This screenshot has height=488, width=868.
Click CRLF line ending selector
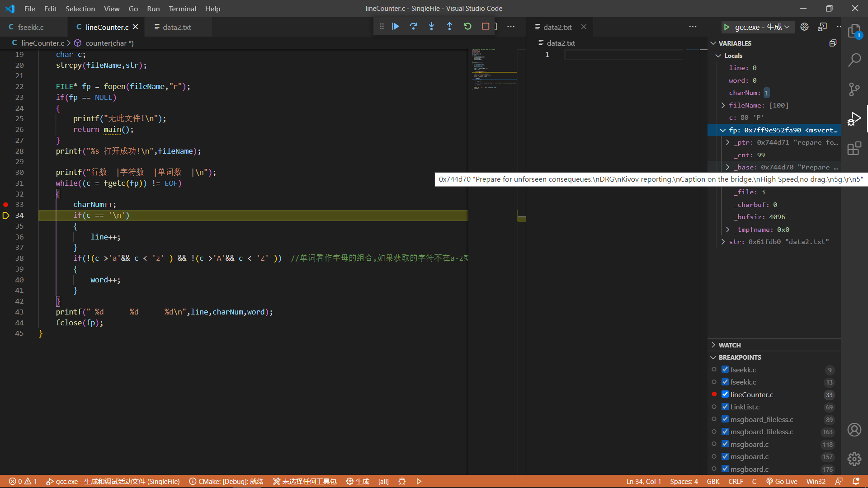[x=736, y=481]
